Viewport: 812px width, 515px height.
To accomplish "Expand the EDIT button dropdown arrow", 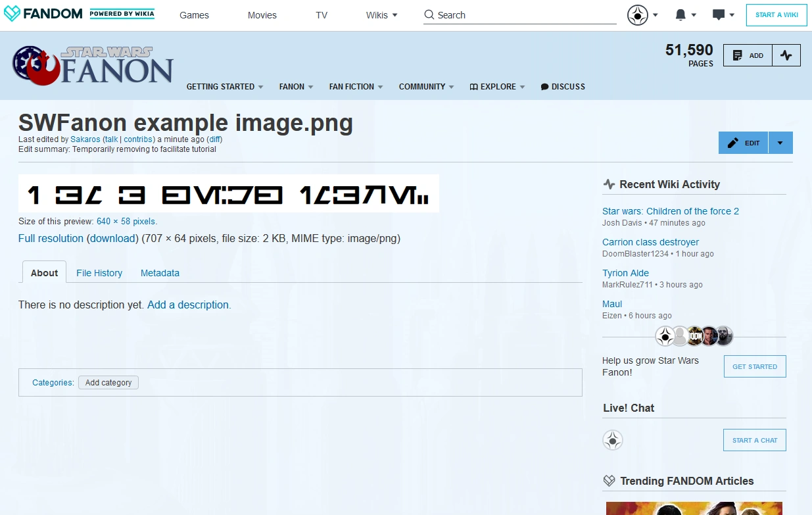I will click(x=780, y=143).
